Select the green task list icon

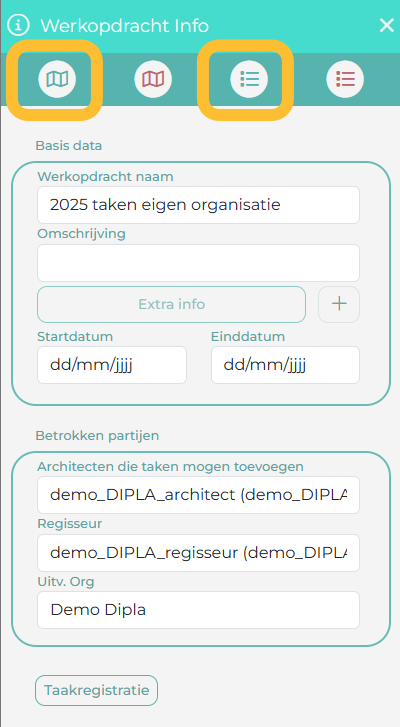[249, 79]
